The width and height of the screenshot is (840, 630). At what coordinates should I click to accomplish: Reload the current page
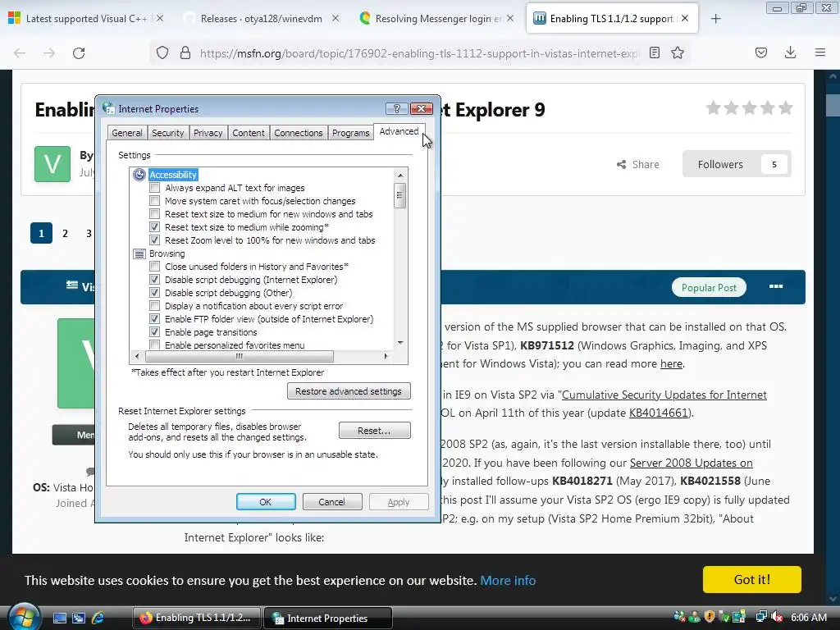point(79,53)
